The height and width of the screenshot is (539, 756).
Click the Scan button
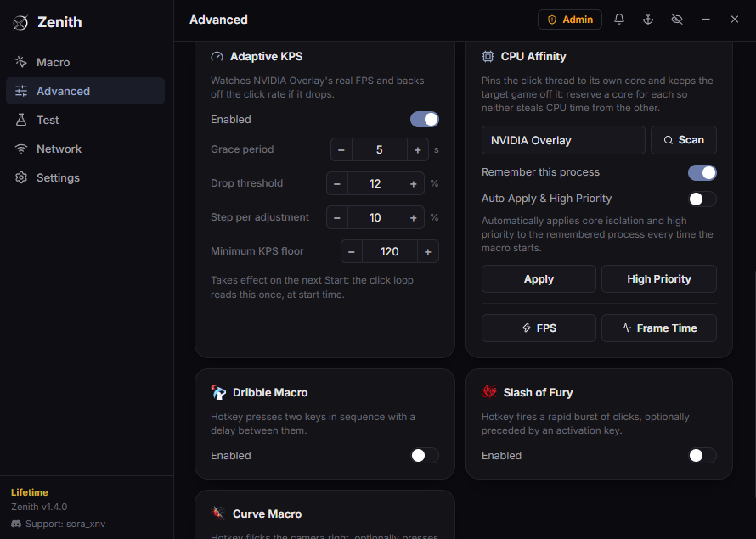pyautogui.click(x=684, y=140)
